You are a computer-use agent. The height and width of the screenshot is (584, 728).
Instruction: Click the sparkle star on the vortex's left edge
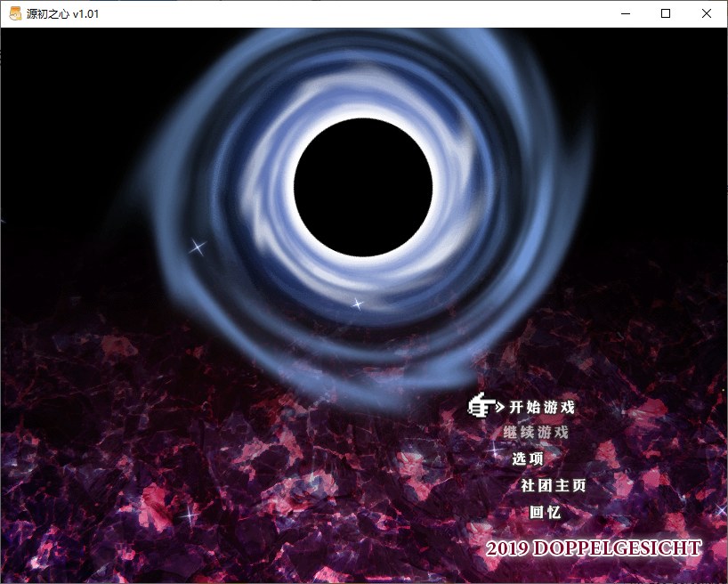pyautogui.click(x=198, y=246)
